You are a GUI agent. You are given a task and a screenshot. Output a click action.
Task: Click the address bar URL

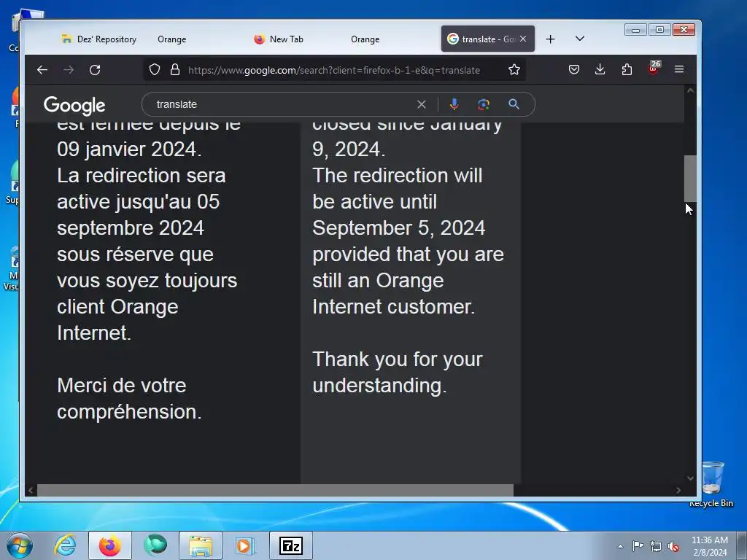(334, 70)
